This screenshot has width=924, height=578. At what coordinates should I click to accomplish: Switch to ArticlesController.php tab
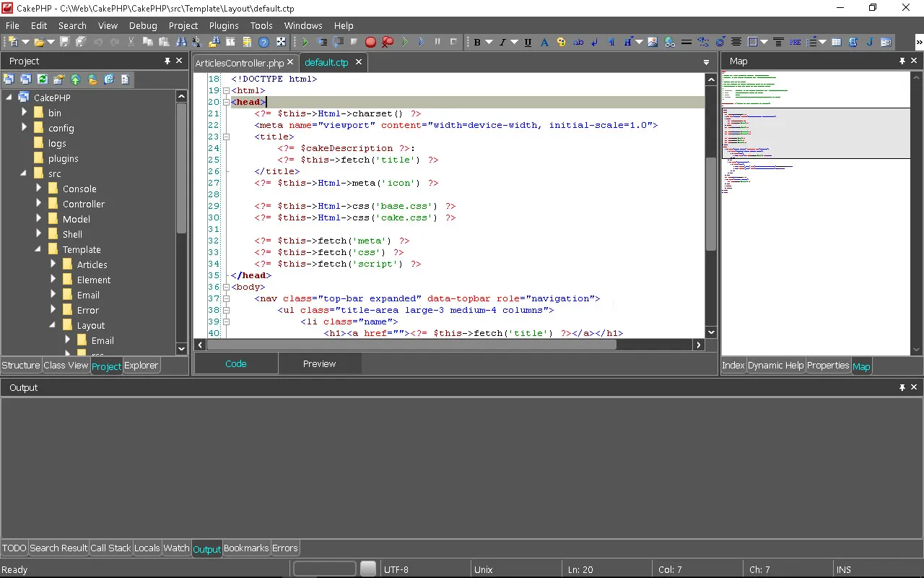[240, 63]
